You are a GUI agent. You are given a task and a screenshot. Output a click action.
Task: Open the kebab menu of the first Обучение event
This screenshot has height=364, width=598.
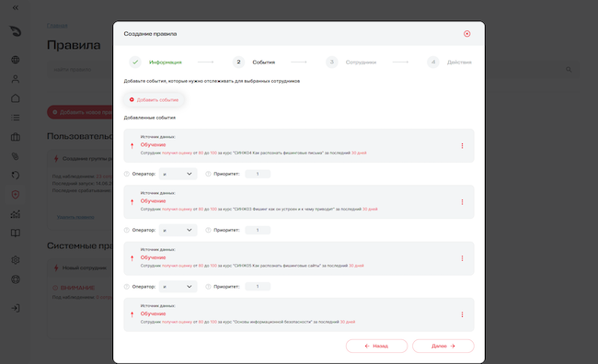[x=462, y=146]
